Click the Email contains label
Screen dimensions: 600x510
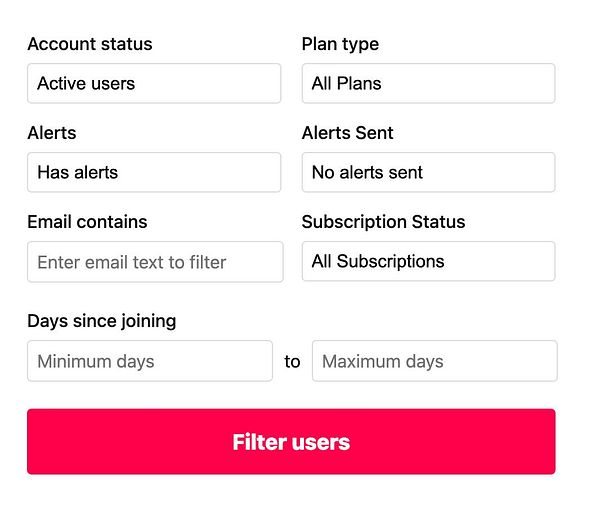[87, 222]
